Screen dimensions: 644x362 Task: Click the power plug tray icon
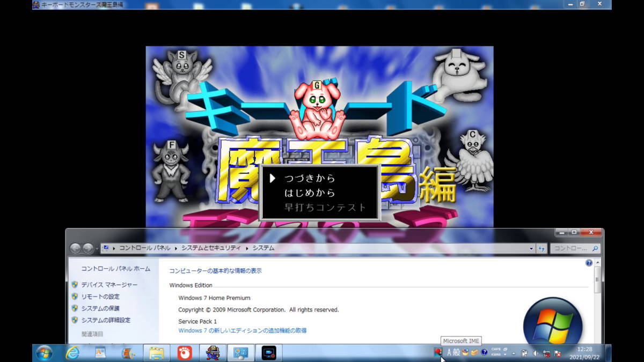[x=524, y=353]
